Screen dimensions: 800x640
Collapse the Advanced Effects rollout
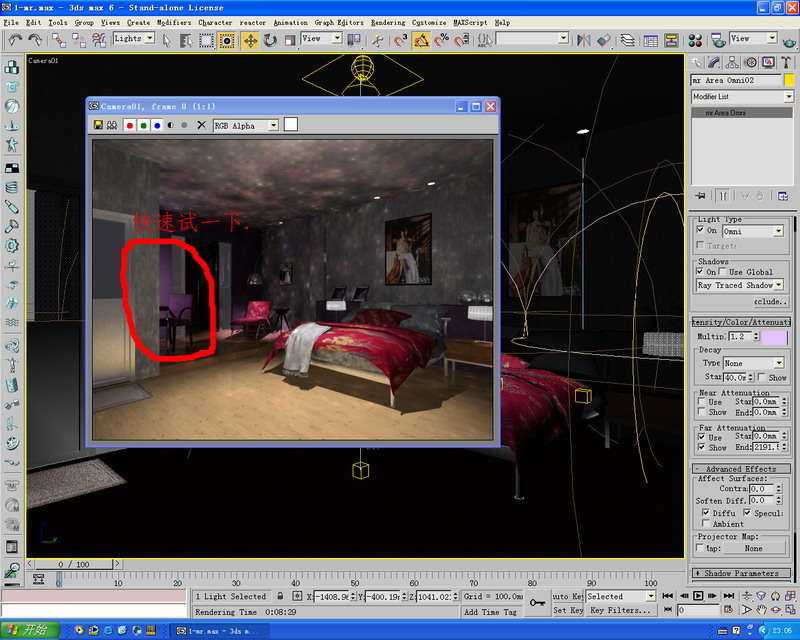coord(741,469)
